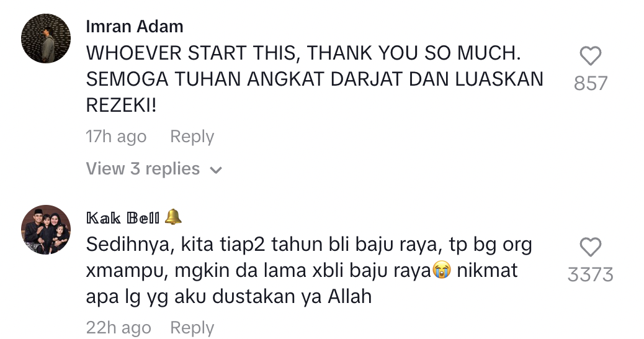
Task: Click the REZEKI! line of the comment
Action: coord(121,106)
